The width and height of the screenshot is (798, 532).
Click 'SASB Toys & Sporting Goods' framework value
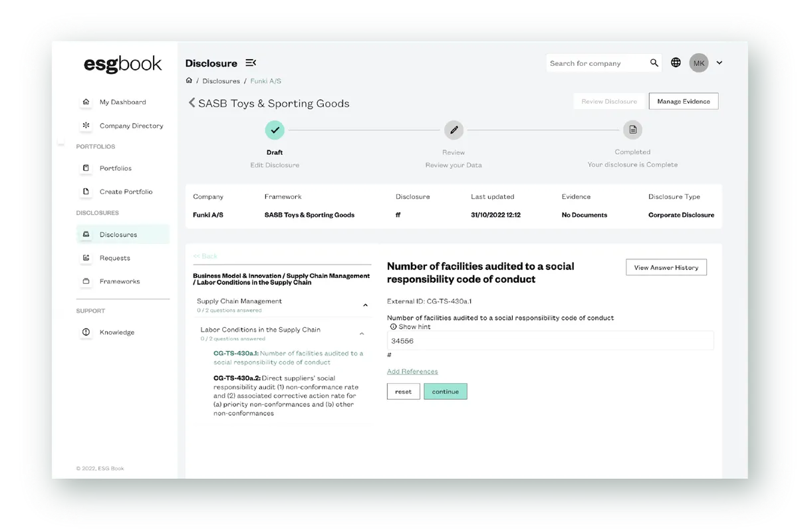click(x=309, y=215)
